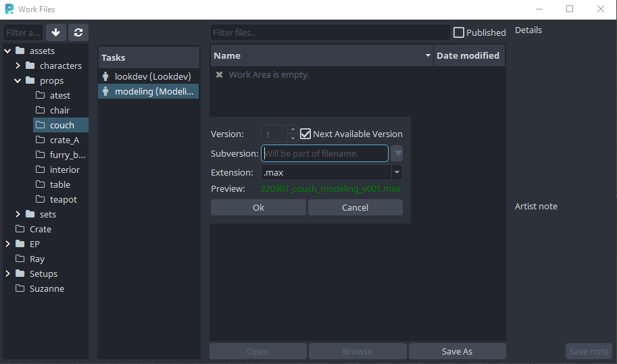Open the Subversion dropdown arrow
The image size is (617, 364).
click(397, 153)
